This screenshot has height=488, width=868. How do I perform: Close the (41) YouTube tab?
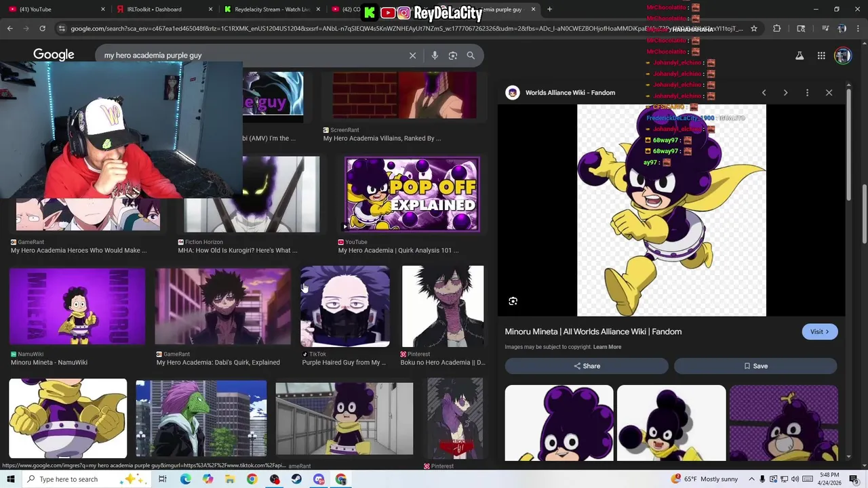coord(103,9)
